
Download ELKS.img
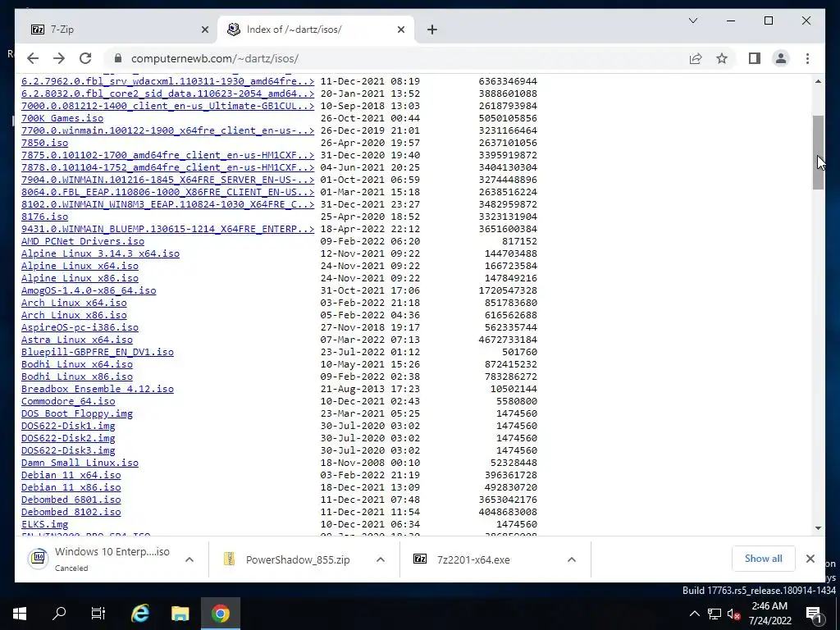tap(44, 524)
